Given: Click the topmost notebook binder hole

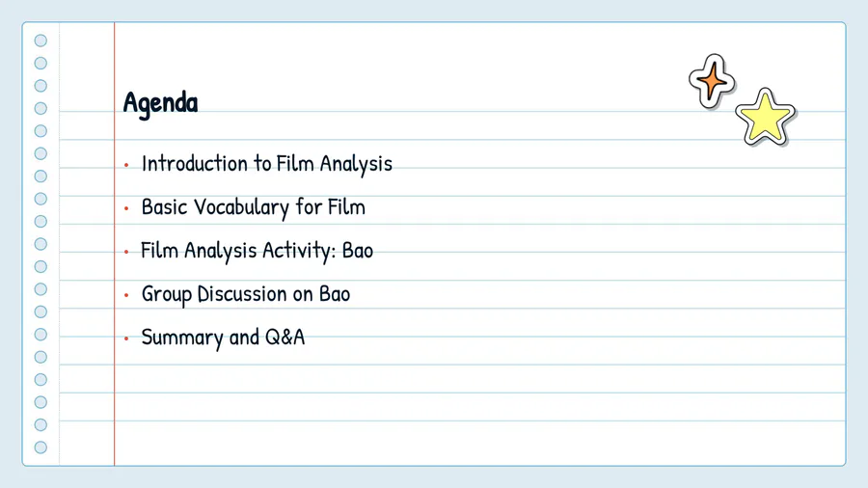Looking at the screenshot, I should pyautogui.click(x=41, y=41).
